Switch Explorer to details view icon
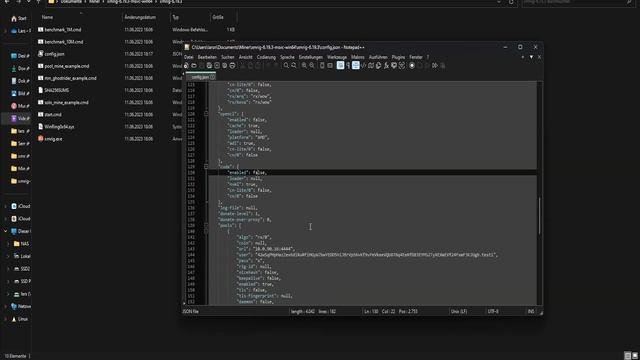 click(628, 356)
